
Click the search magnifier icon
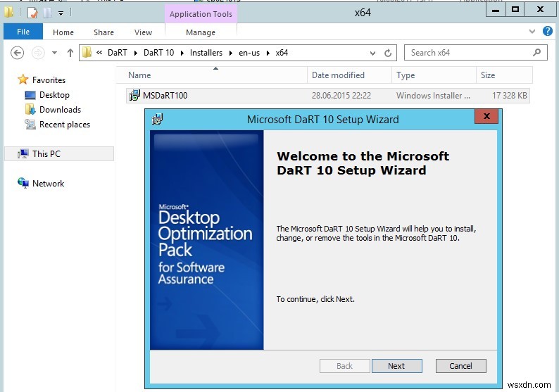(x=536, y=53)
